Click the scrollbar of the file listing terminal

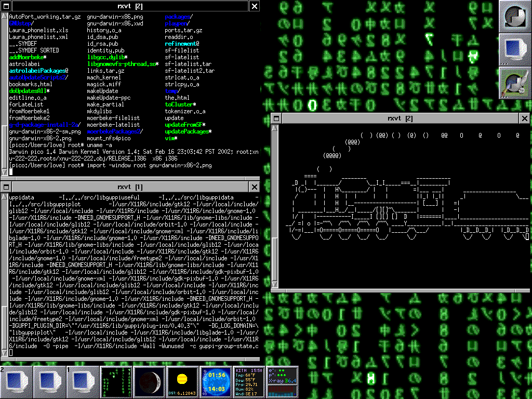pyautogui.click(x=4, y=94)
